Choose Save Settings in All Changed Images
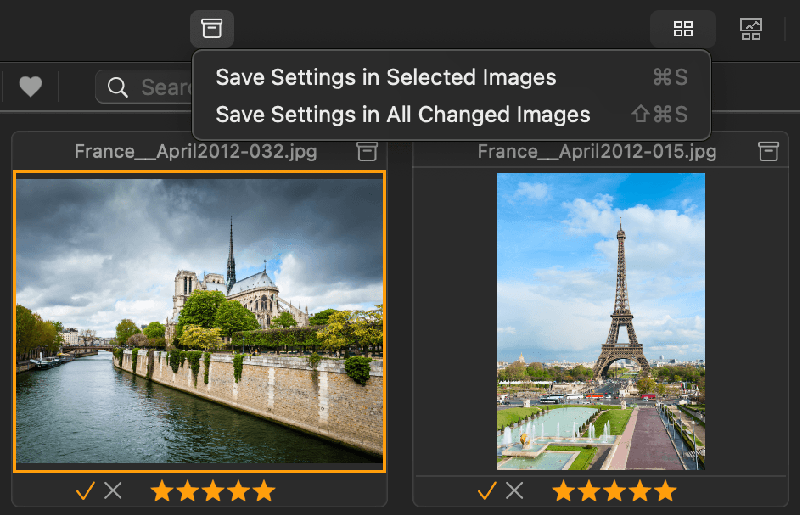The width and height of the screenshot is (800, 515). [452, 114]
